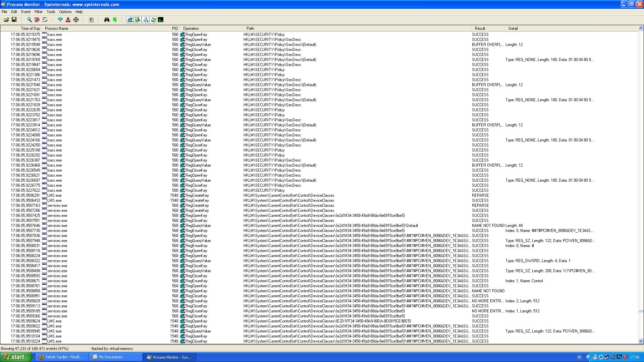Click the 'Backed by virtual memory' status text
The height and width of the screenshot is (362, 644).
pos(112,349)
